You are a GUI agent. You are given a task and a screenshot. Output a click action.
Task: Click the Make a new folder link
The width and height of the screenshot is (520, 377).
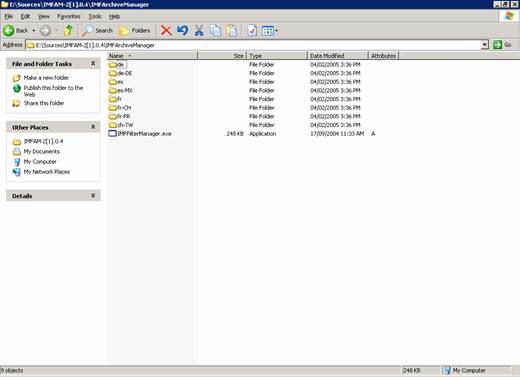[x=46, y=78]
